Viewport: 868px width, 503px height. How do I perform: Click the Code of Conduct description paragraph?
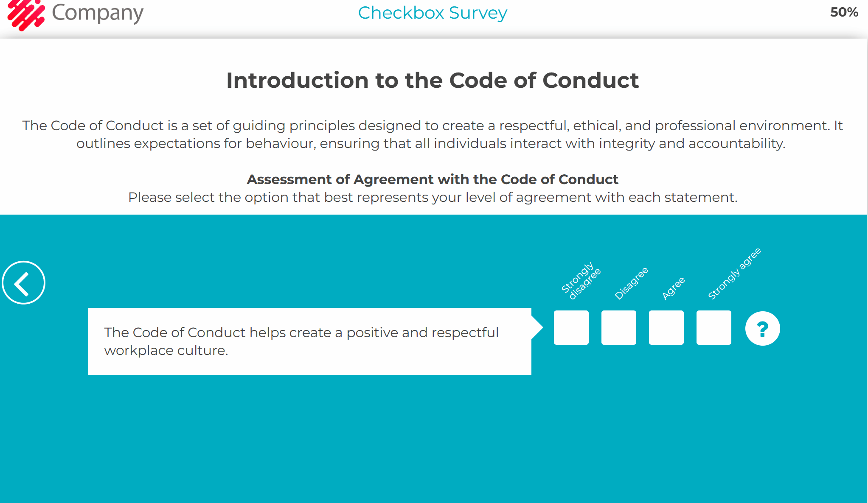[433, 134]
